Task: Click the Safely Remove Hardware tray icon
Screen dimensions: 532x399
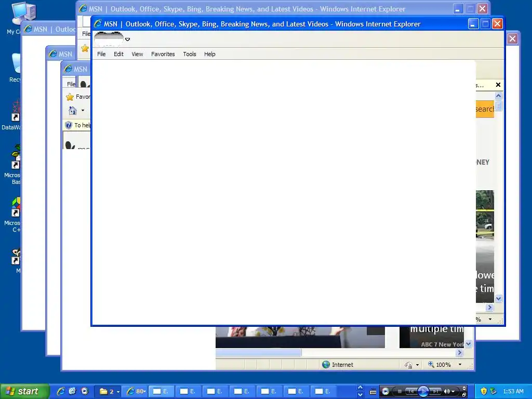Action: 494,391
